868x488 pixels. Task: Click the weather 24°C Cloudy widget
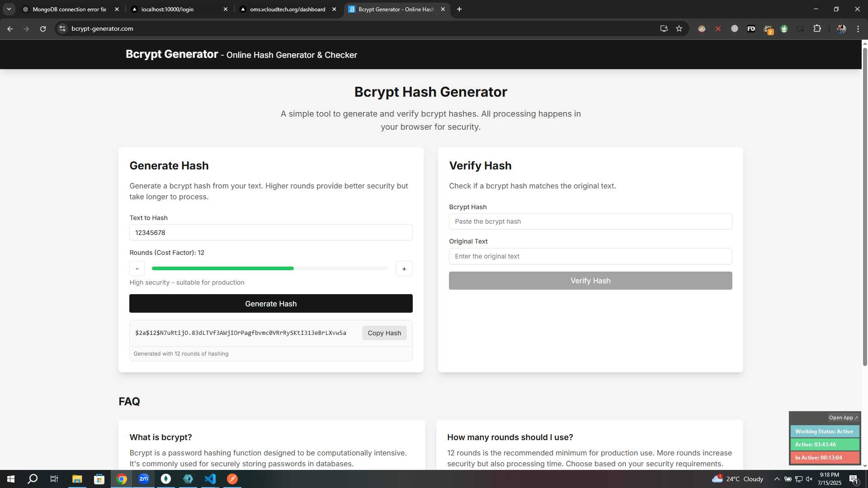click(x=738, y=479)
